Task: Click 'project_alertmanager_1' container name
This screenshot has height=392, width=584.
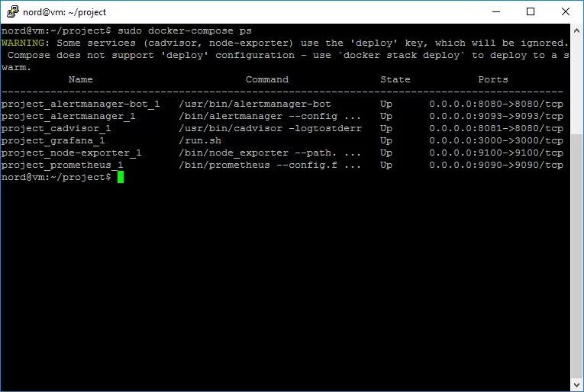Action: tap(68, 117)
